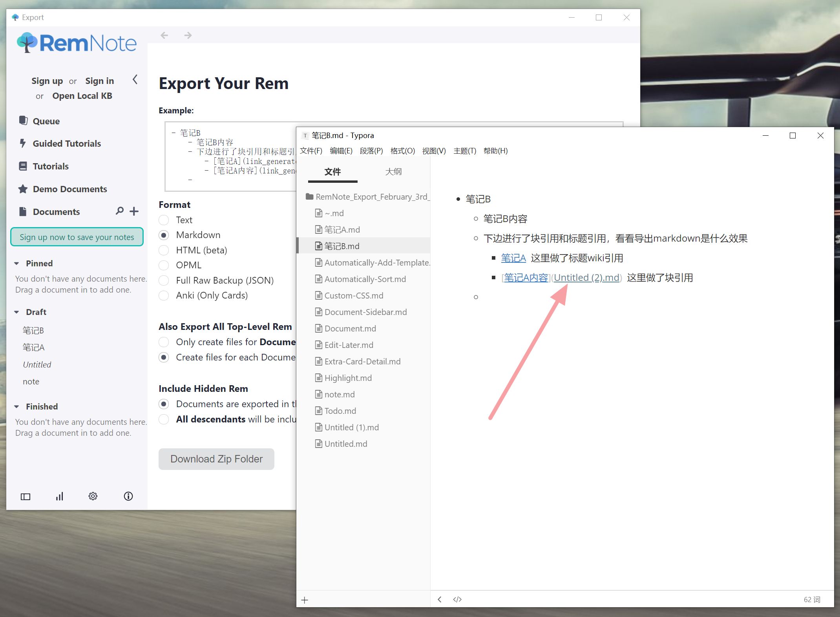Switch to the 大纲 outline tab
Viewport: 840px width, 617px height.
coord(393,172)
